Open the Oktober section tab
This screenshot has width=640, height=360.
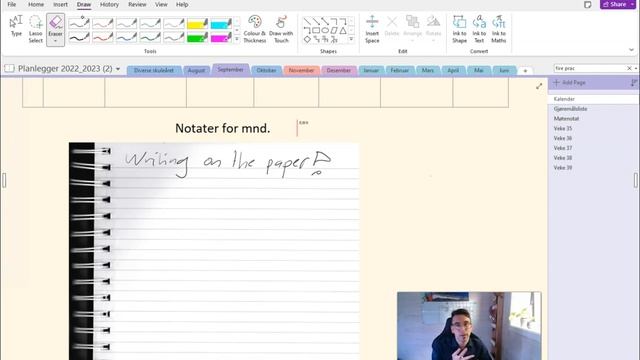coord(266,71)
